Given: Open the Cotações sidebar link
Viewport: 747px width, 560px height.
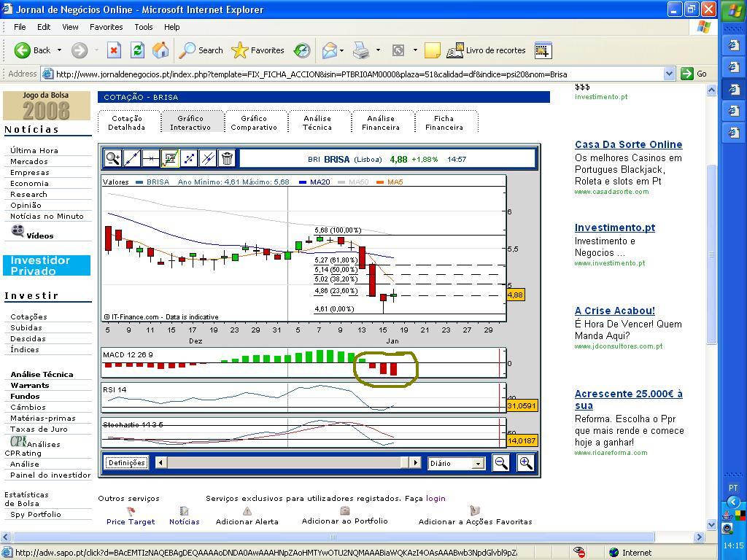Looking at the screenshot, I should pos(28,316).
